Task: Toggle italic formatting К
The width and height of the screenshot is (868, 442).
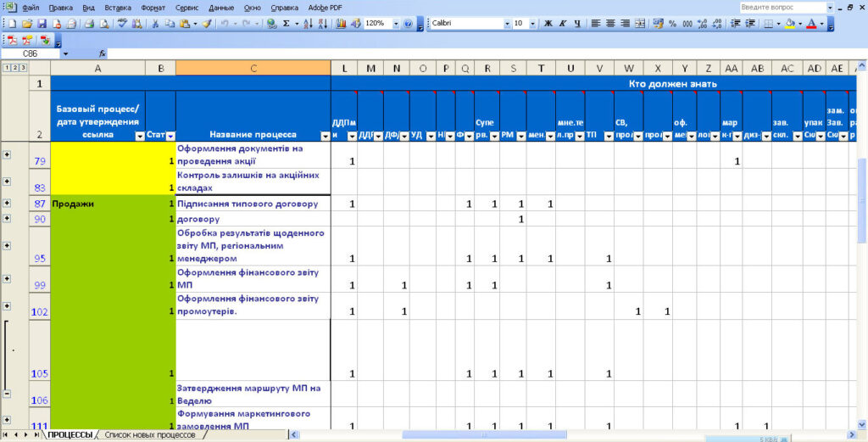Action: (x=563, y=24)
